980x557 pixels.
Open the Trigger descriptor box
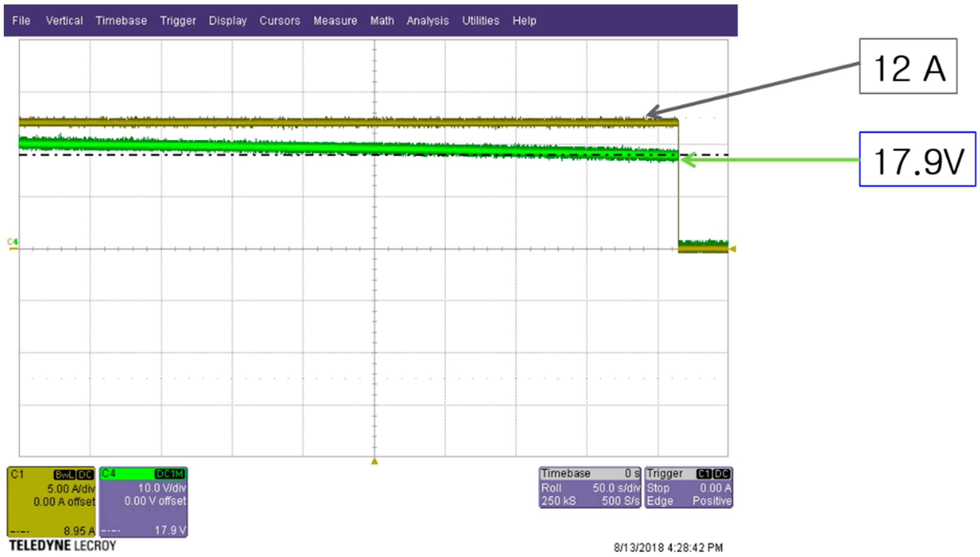click(689, 487)
